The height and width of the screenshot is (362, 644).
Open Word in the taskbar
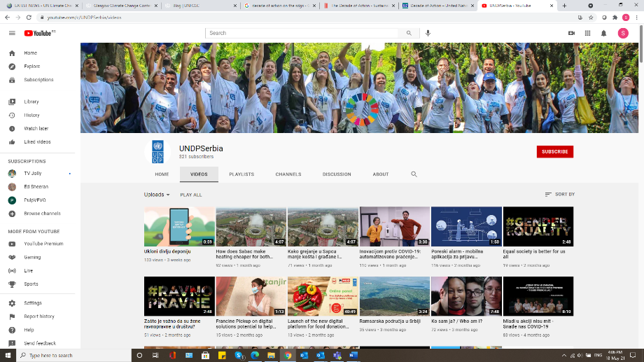[353, 356]
